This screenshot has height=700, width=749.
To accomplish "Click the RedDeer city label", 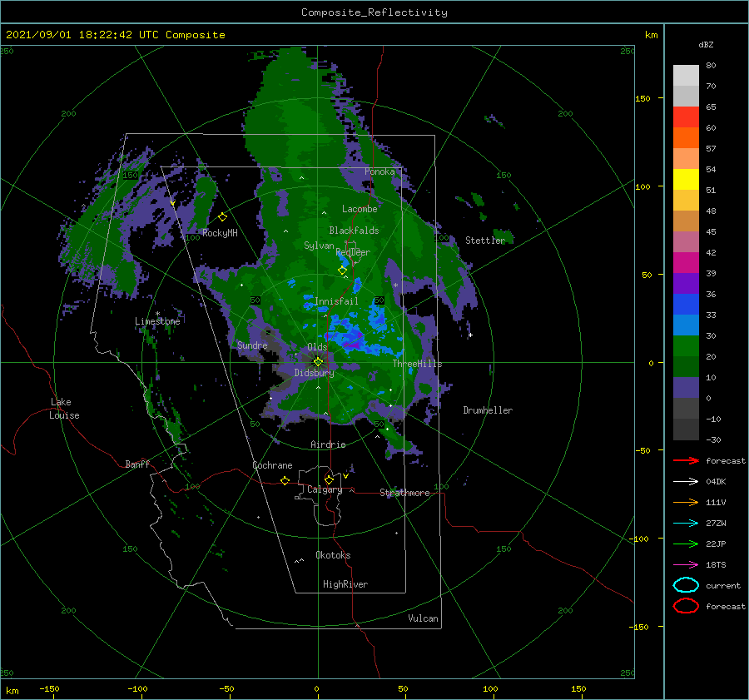I will [353, 252].
